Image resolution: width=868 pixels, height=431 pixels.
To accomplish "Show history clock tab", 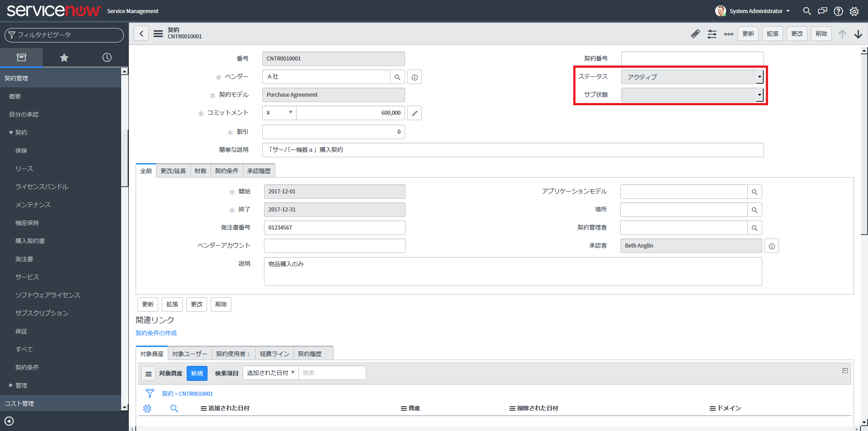I will click(x=107, y=57).
